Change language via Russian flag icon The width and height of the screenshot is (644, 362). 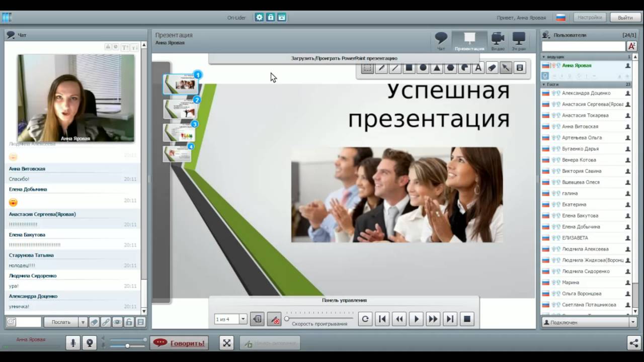coord(560,18)
